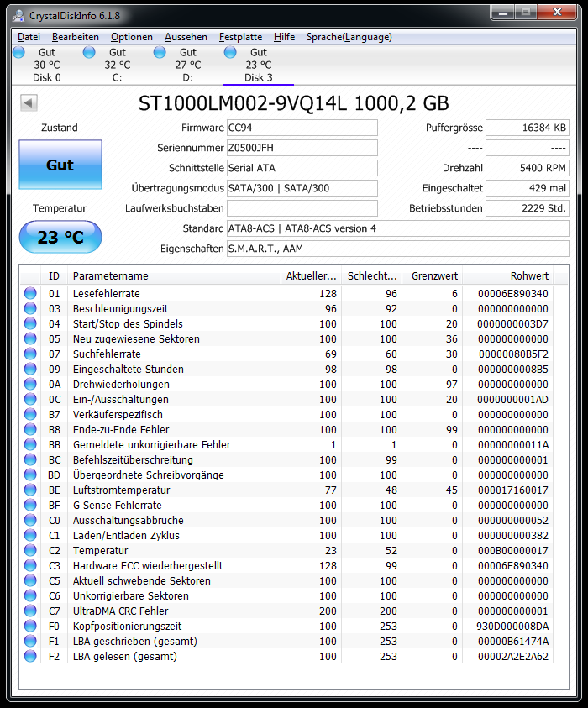
Task: Open the Datei menu
Action: click(x=29, y=37)
